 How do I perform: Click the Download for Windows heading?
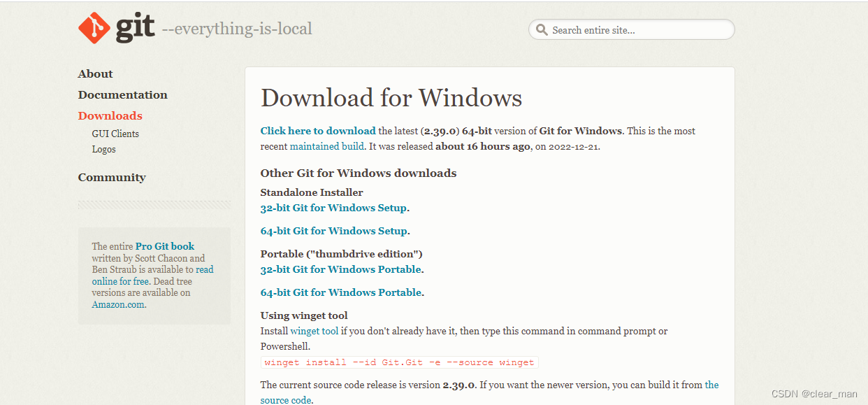391,98
